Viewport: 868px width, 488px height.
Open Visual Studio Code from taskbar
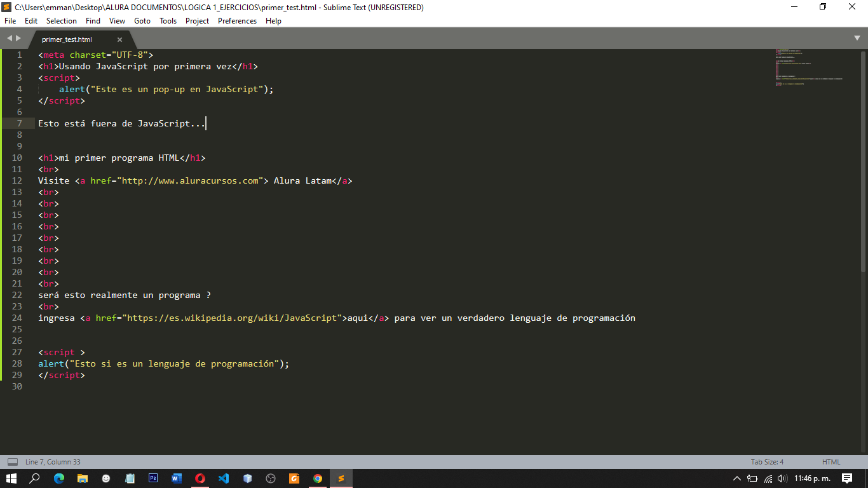click(x=224, y=478)
